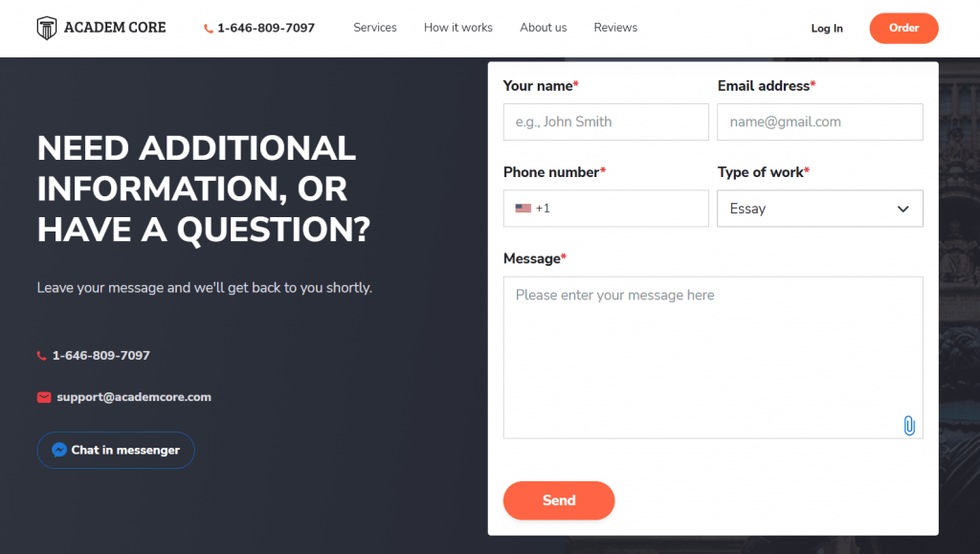Click the phone icon beside 1-646-809-7097 contact
Screen dimensions: 980x554
click(x=42, y=355)
